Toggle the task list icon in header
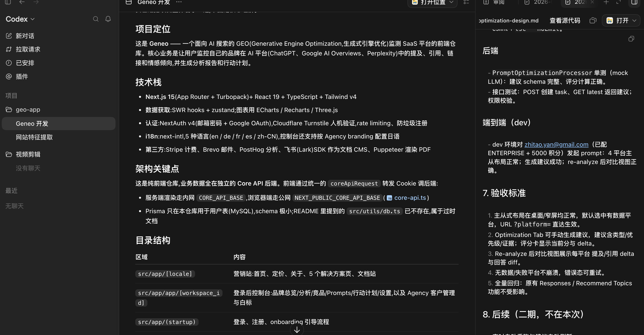 (x=466, y=2)
